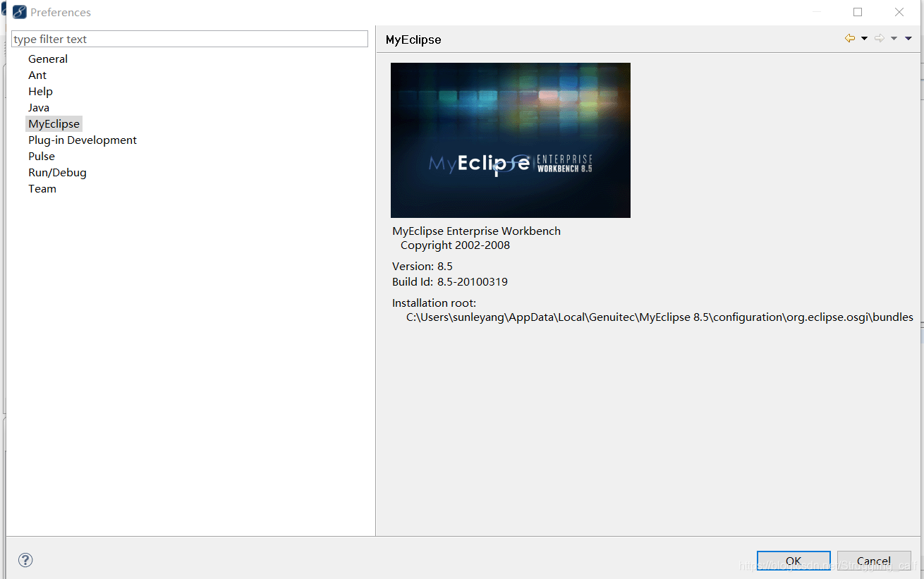
Task: Open Plug-in Development preferences
Action: pyautogui.click(x=83, y=140)
